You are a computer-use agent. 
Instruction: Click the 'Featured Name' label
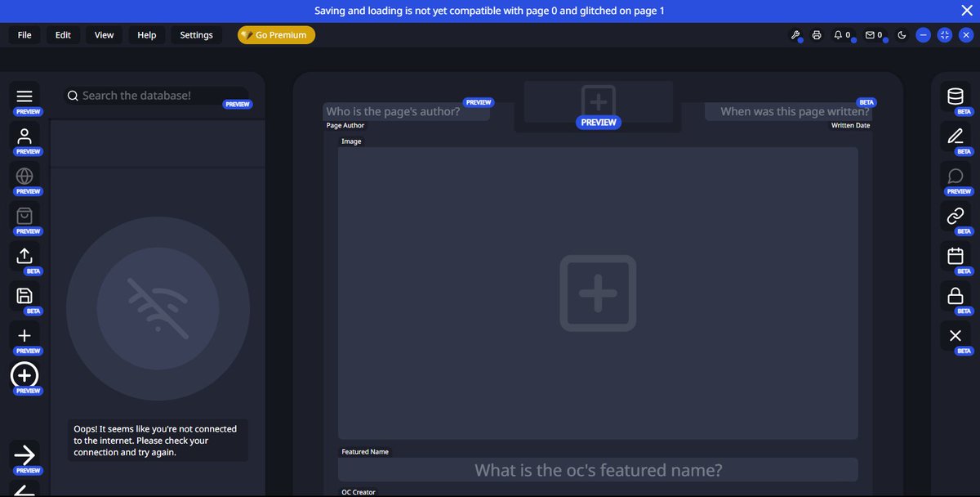pyautogui.click(x=365, y=452)
